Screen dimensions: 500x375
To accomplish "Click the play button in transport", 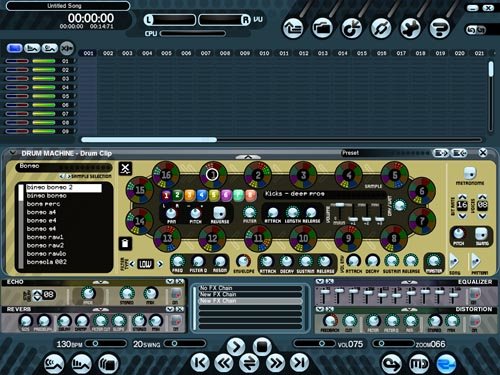I will click(236, 346).
